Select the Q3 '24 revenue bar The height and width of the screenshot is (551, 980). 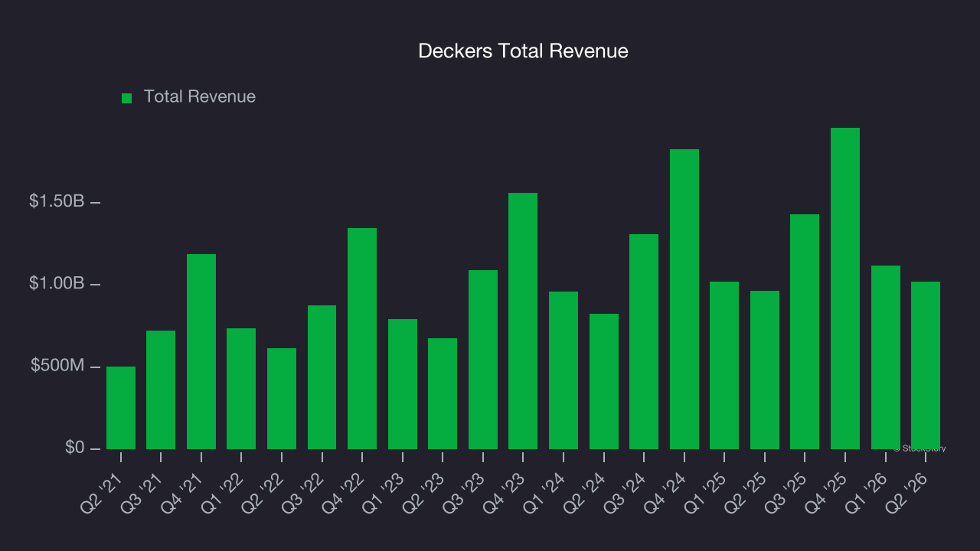coord(644,342)
